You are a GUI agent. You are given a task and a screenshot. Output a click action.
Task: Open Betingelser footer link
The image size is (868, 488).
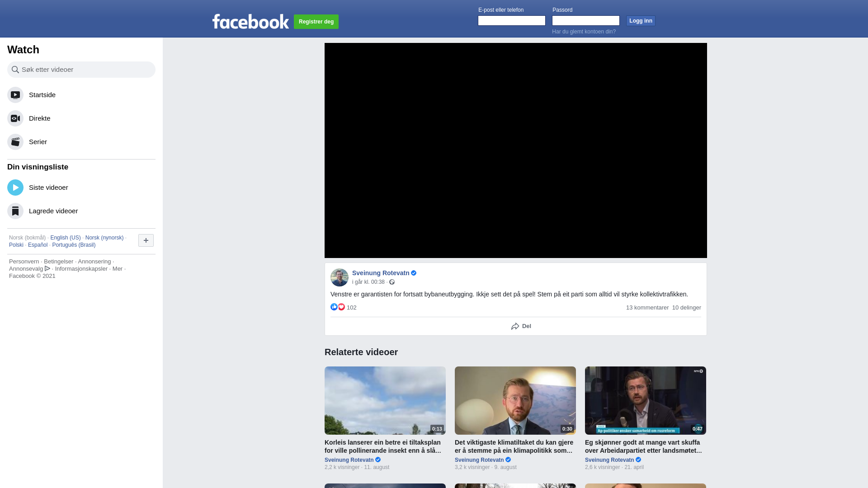pos(58,262)
